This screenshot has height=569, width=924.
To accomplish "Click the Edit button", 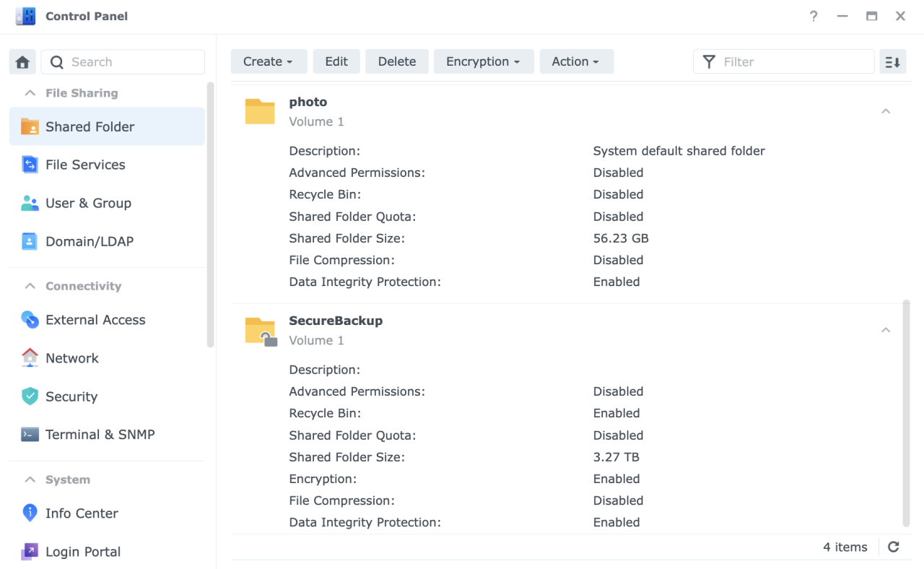I will (x=336, y=61).
